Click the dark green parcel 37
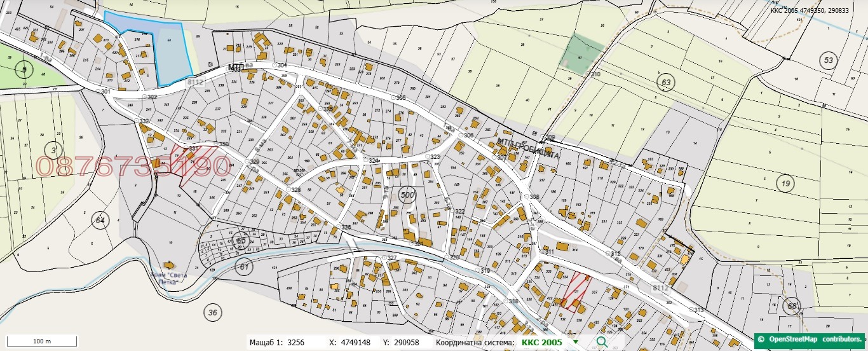Image resolution: width=868 pixels, height=351 pixels. (x=580, y=52)
